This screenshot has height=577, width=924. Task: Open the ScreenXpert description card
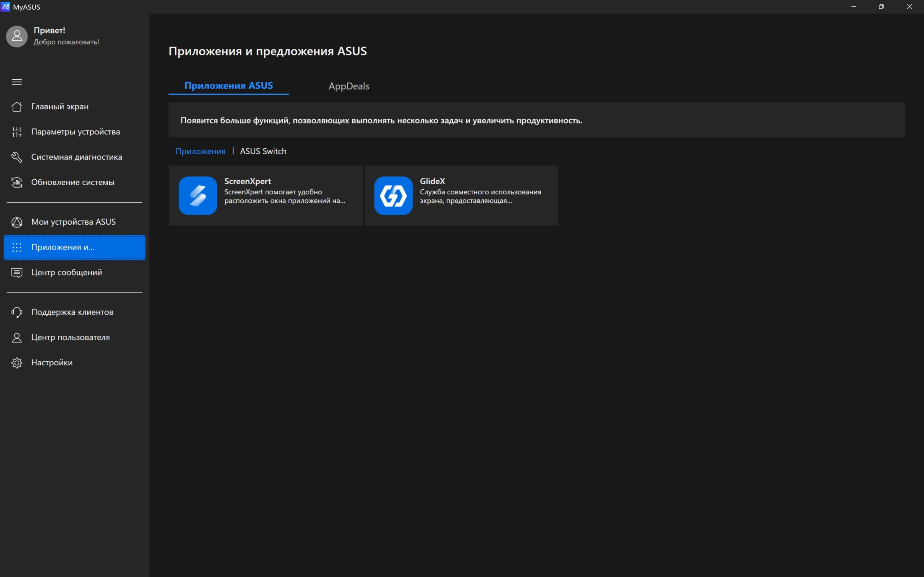pos(266,195)
